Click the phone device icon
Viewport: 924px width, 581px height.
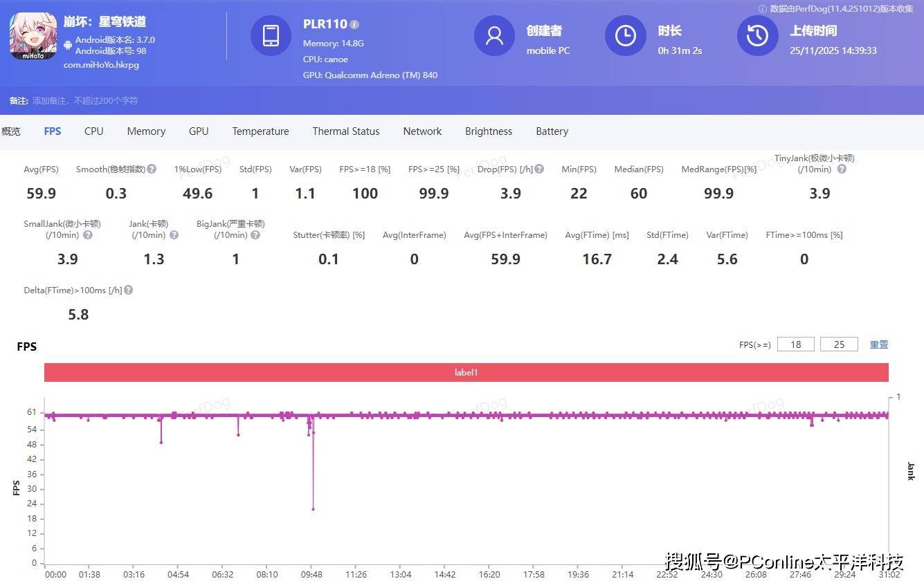click(x=271, y=36)
